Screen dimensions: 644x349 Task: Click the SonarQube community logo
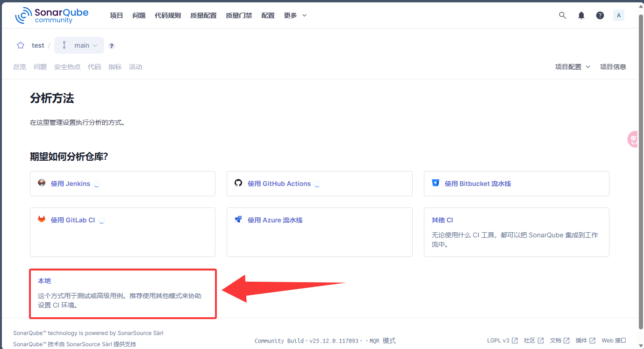tap(51, 15)
